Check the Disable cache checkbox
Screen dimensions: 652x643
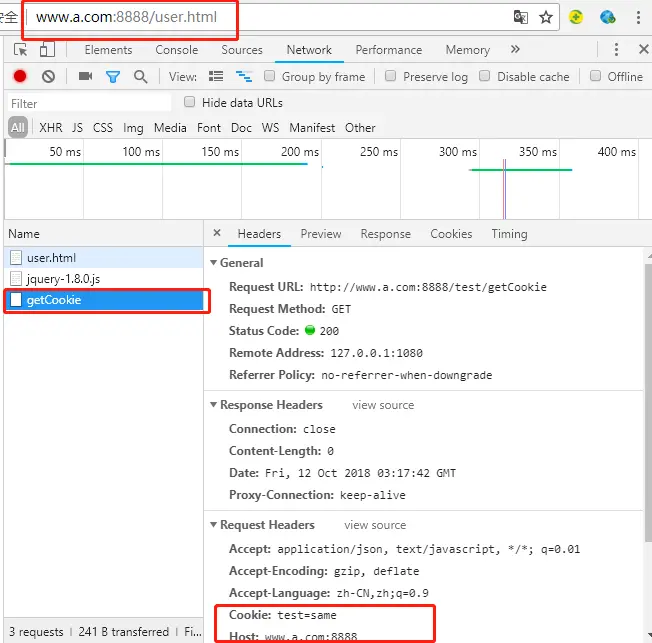(484, 76)
